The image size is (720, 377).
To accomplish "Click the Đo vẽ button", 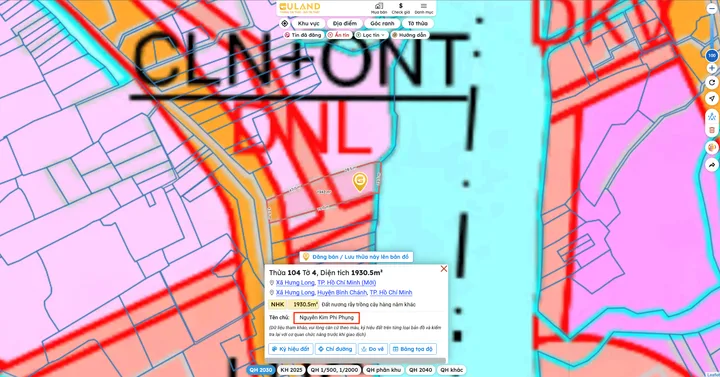I will (373, 349).
